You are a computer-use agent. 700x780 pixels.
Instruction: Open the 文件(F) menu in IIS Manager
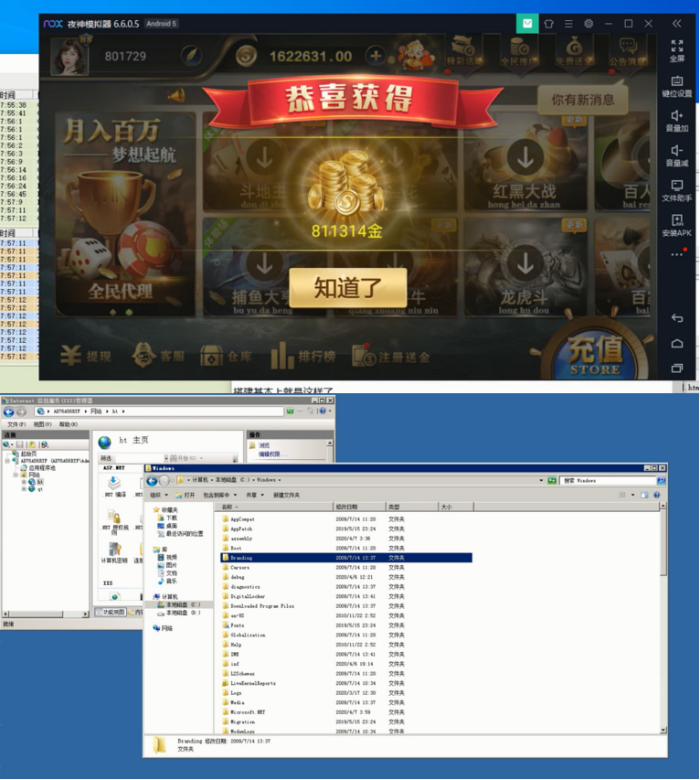[x=16, y=424]
